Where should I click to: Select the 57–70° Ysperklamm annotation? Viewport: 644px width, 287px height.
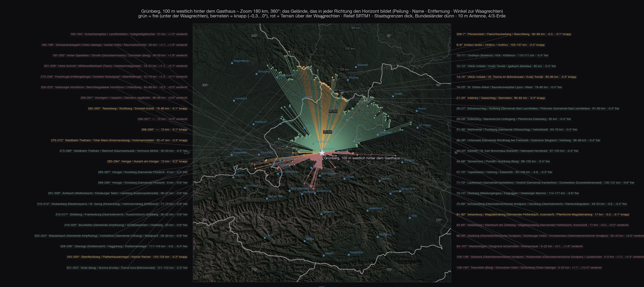(x=504, y=172)
